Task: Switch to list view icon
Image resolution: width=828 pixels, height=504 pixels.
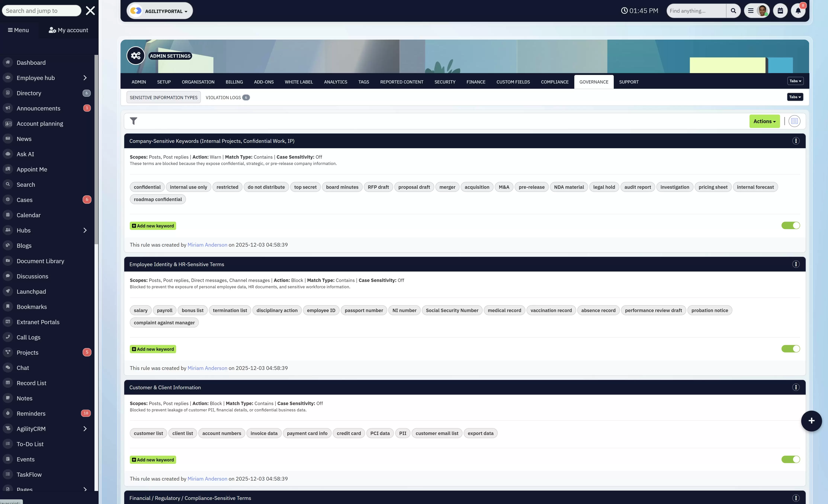Action: [794, 121]
